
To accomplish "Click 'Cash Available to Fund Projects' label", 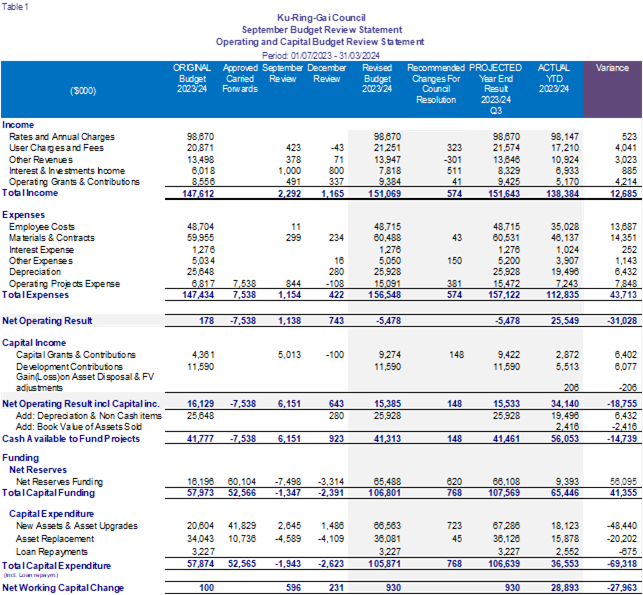I will point(71,439).
